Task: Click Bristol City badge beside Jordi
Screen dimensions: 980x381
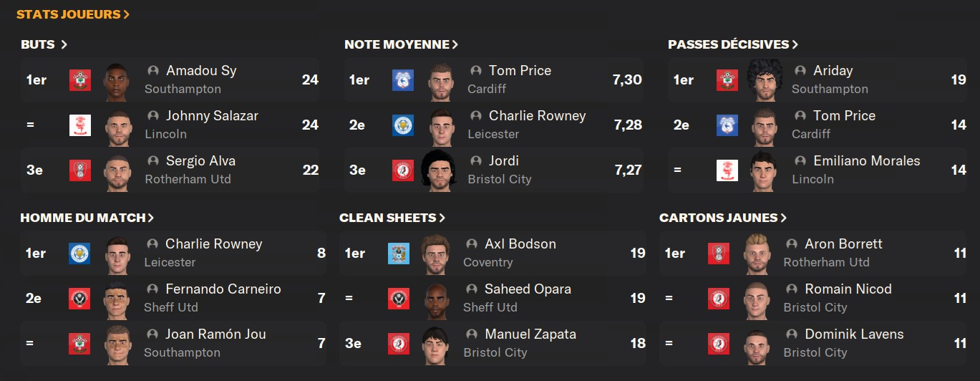Action: click(x=403, y=170)
